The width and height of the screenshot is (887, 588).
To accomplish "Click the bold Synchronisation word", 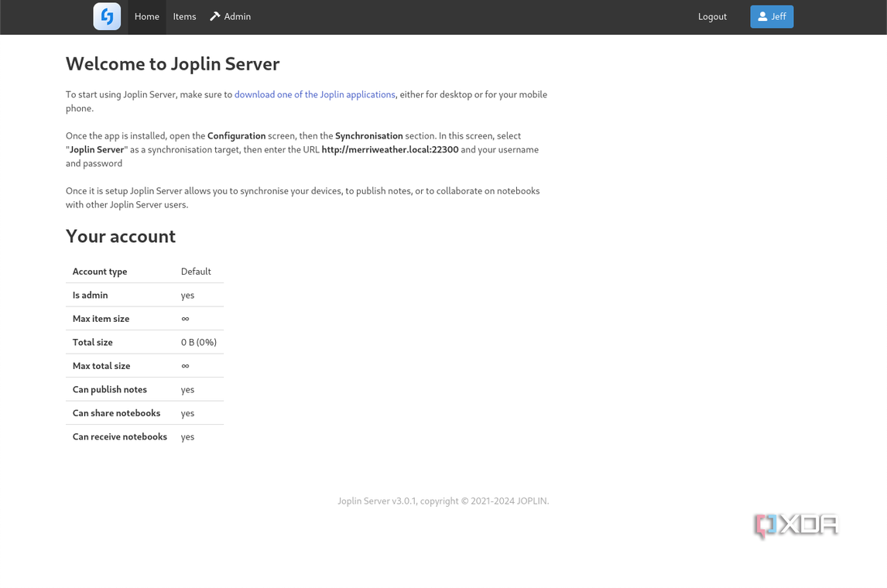I will [369, 135].
